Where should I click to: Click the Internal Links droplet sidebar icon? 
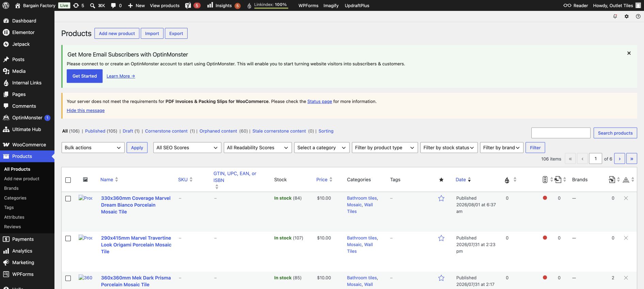point(6,83)
